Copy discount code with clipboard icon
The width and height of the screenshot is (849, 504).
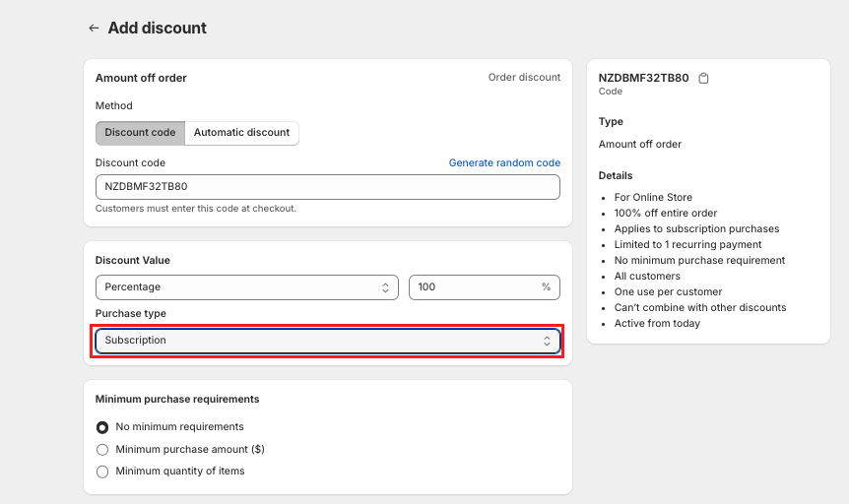coord(703,78)
